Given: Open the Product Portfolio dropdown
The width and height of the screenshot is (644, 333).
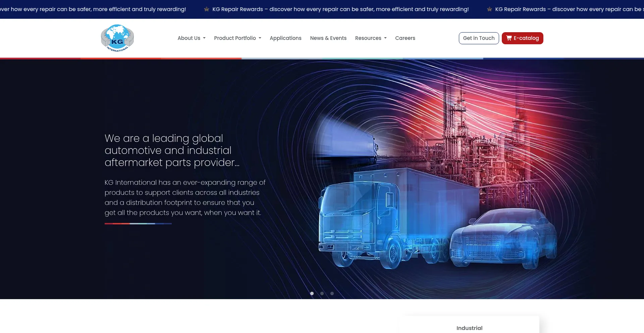Looking at the screenshot, I should pos(237,38).
